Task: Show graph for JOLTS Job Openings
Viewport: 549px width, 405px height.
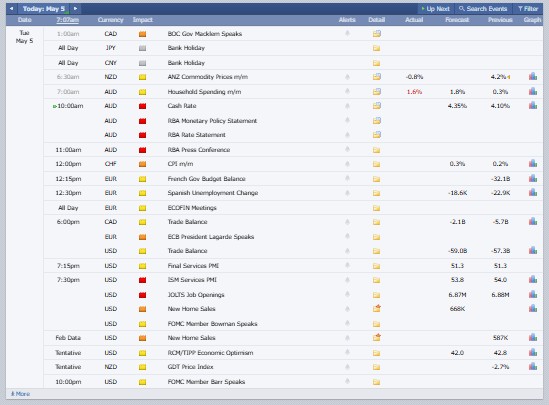Action: 533,295
